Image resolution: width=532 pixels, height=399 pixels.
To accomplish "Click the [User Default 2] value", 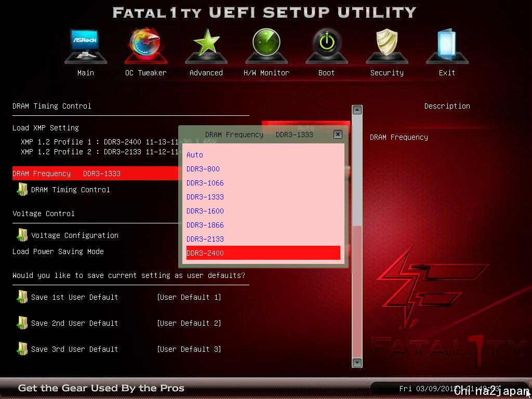I will (189, 323).
